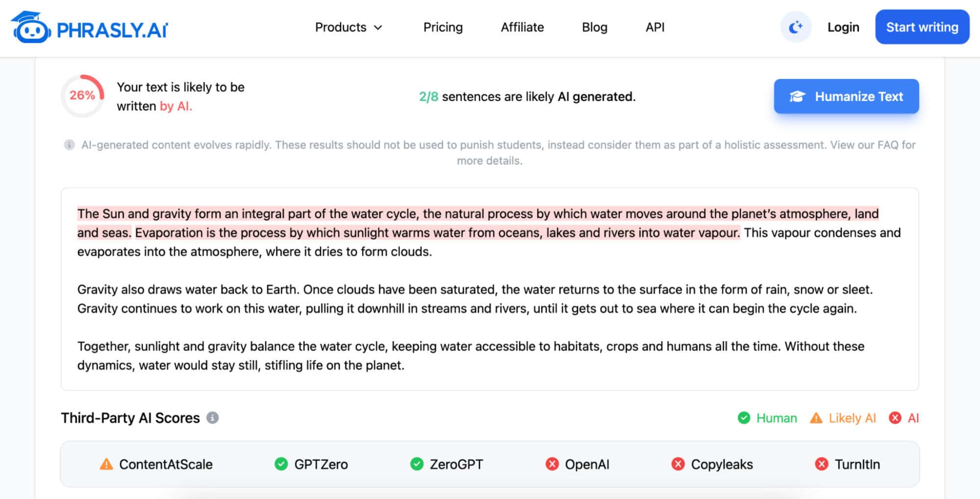Toggle the Likely AI score filter legend
980x499 pixels.
click(844, 418)
